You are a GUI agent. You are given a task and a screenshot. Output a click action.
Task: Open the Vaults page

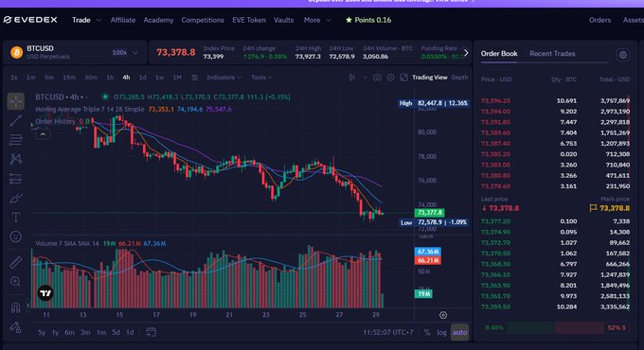(284, 20)
